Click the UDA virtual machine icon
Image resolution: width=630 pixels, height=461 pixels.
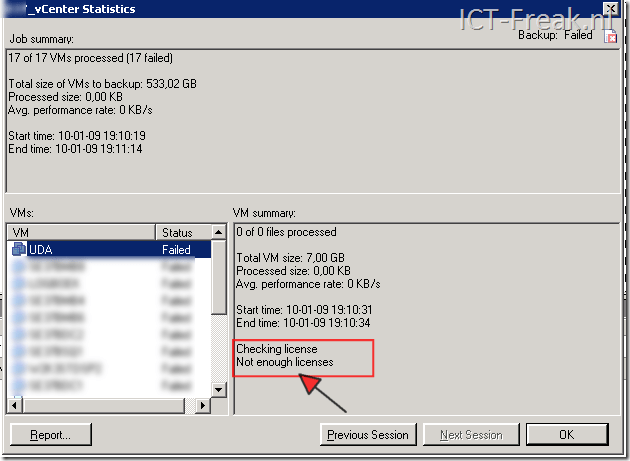pos(19,250)
